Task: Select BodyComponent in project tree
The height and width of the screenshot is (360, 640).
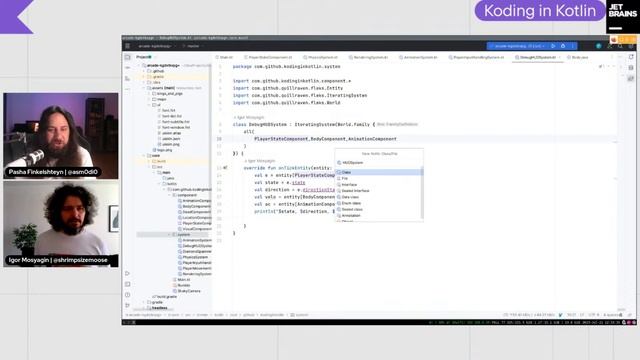Action: [195, 206]
